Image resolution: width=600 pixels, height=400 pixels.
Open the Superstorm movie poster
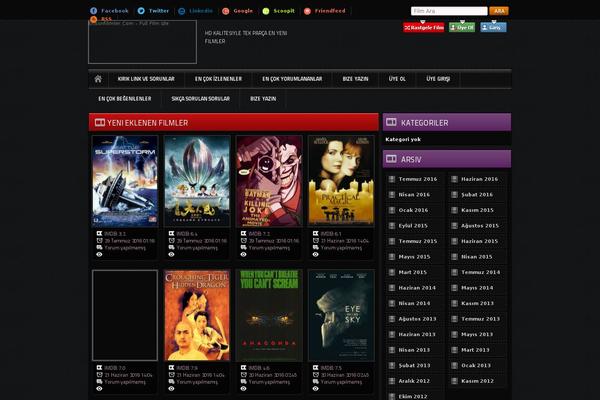pyautogui.click(x=125, y=181)
